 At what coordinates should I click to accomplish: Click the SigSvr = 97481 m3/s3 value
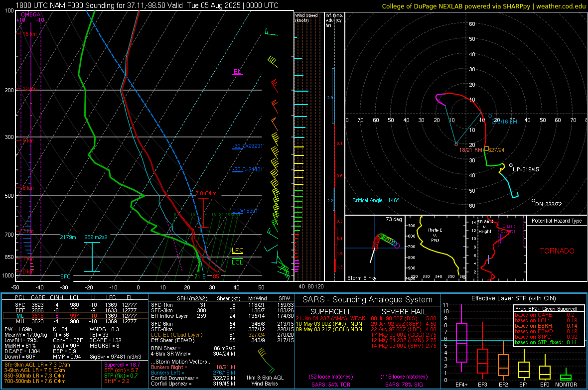116,357
